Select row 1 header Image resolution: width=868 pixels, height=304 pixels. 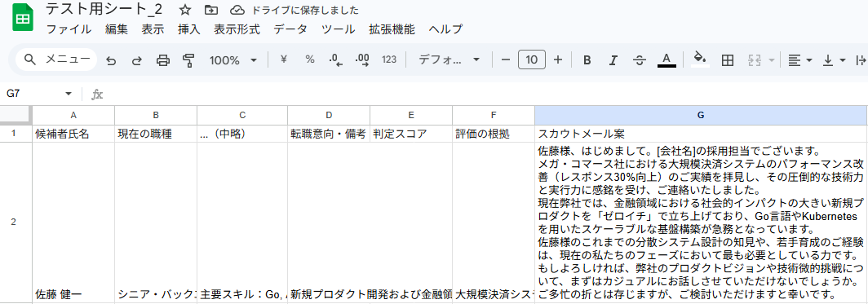click(15, 134)
